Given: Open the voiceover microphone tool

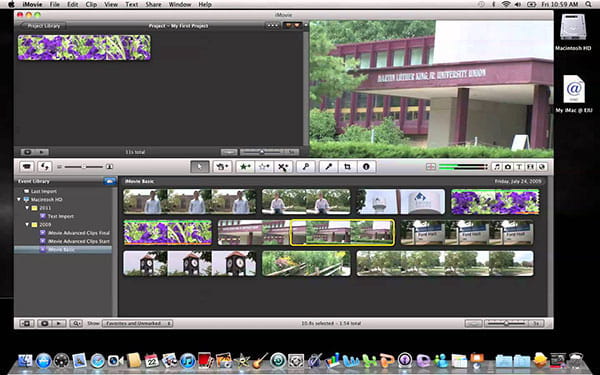Looking at the screenshot, I should pyautogui.click(x=328, y=167).
